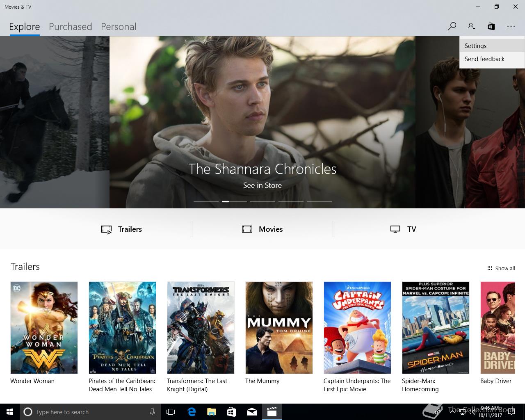Click Spider-Man: Homecoming title text

click(420, 385)
